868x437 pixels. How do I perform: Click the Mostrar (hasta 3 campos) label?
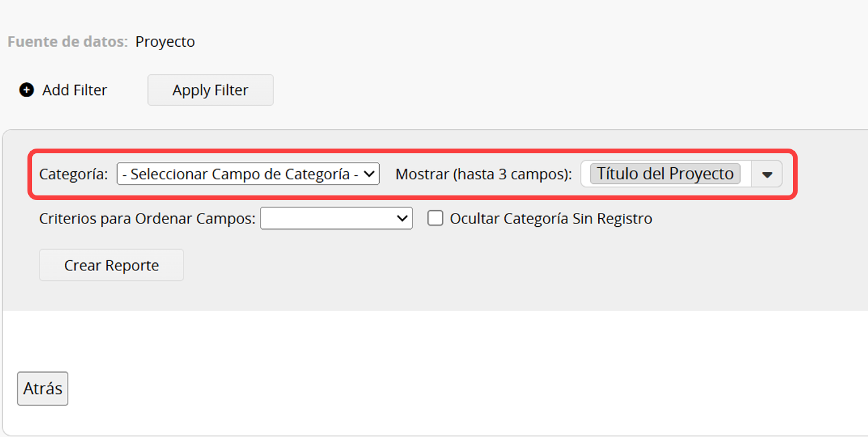point(484,174)
